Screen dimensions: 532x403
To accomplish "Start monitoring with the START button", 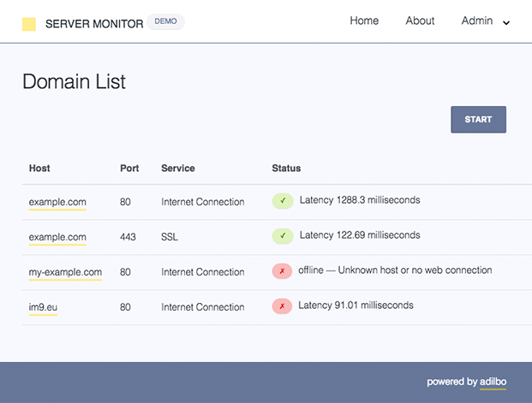I will coord(478,119).
